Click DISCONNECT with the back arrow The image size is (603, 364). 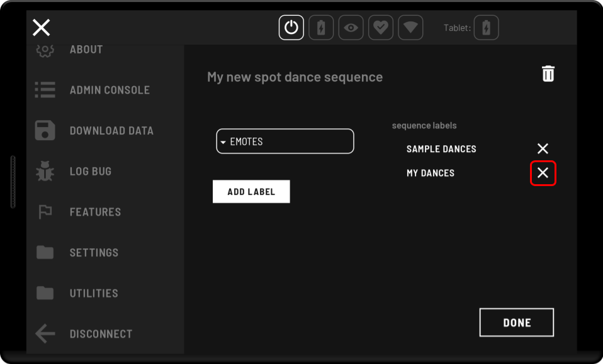click(101, 334)
